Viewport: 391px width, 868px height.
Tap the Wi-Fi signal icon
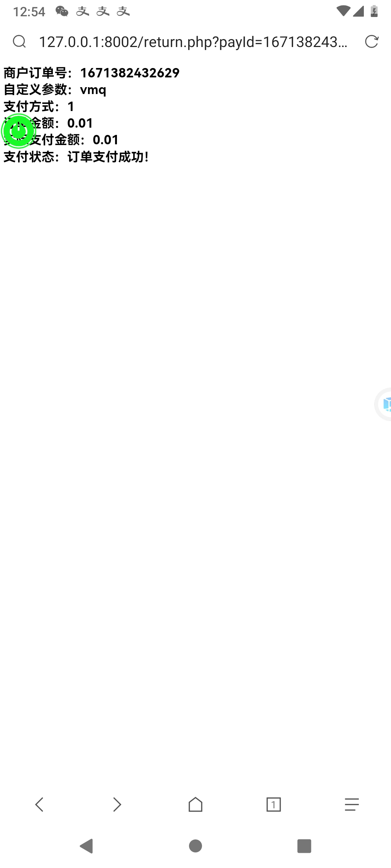coord(343,11)
